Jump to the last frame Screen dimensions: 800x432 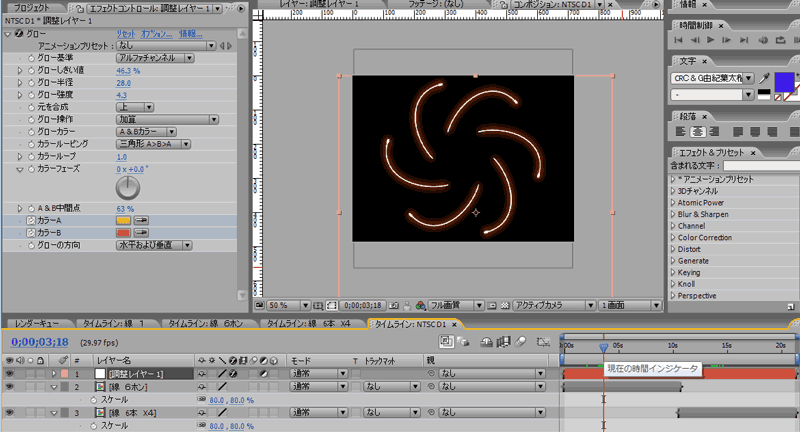(x=744, y=40)
